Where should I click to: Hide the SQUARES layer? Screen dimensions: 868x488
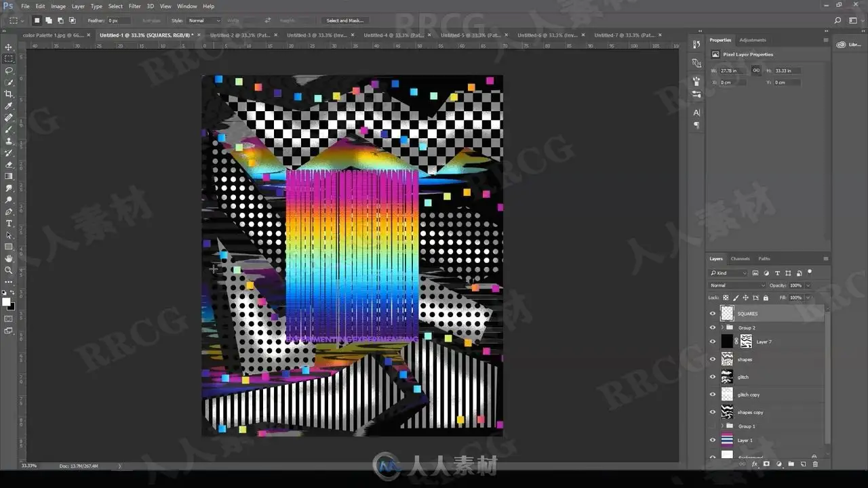[712, 313]
